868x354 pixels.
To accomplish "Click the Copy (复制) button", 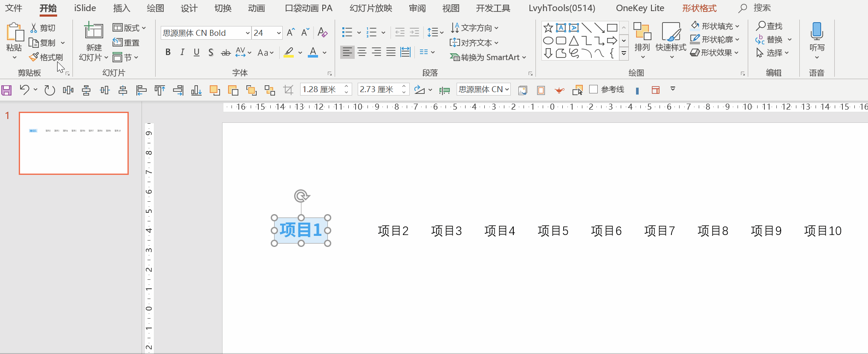I will click(x=42, y=43).
